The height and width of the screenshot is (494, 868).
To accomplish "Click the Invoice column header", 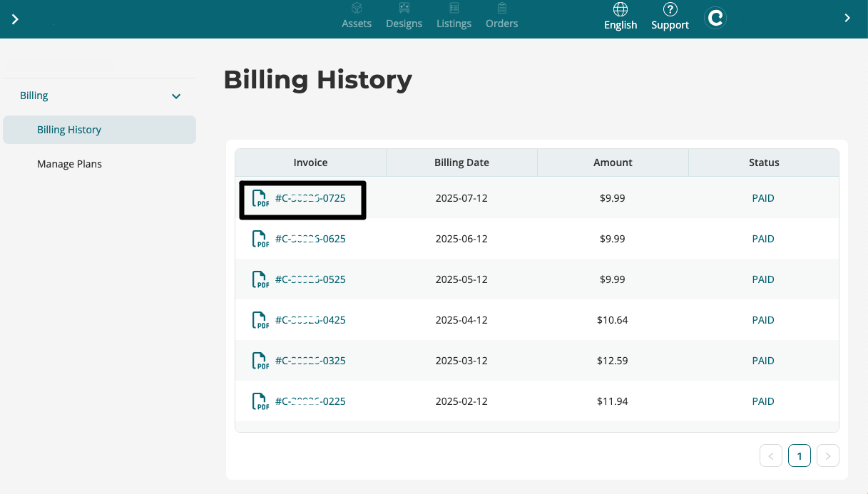I will click(310, 163).
